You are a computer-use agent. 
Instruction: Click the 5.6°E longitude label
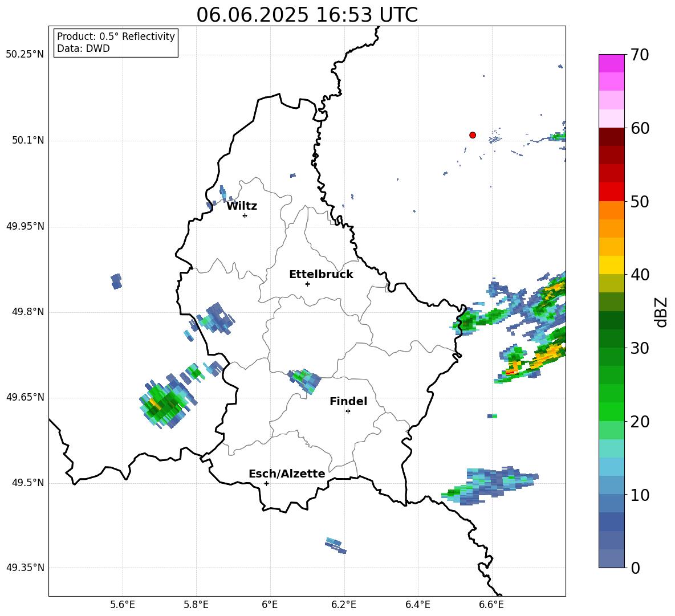point(123,605)
